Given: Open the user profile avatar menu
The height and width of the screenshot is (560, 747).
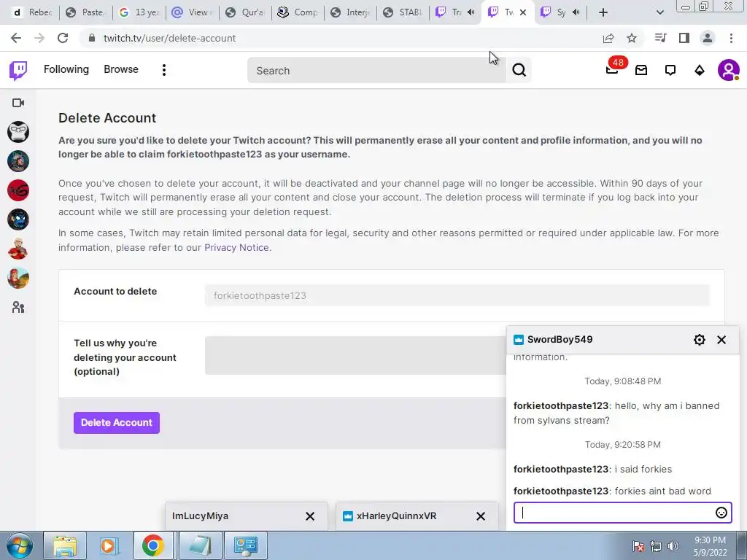Looking at the screenshot, I should (729, 70).
